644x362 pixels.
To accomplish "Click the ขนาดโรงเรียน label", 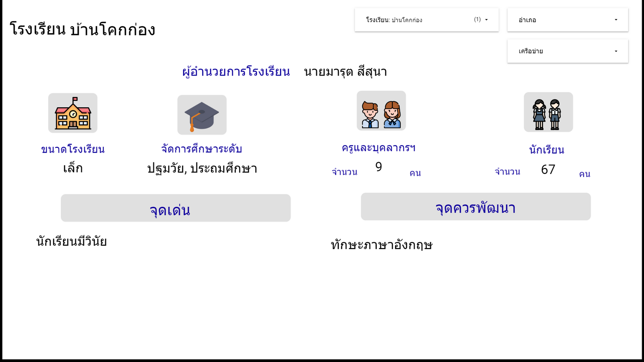I will (73, 149).
